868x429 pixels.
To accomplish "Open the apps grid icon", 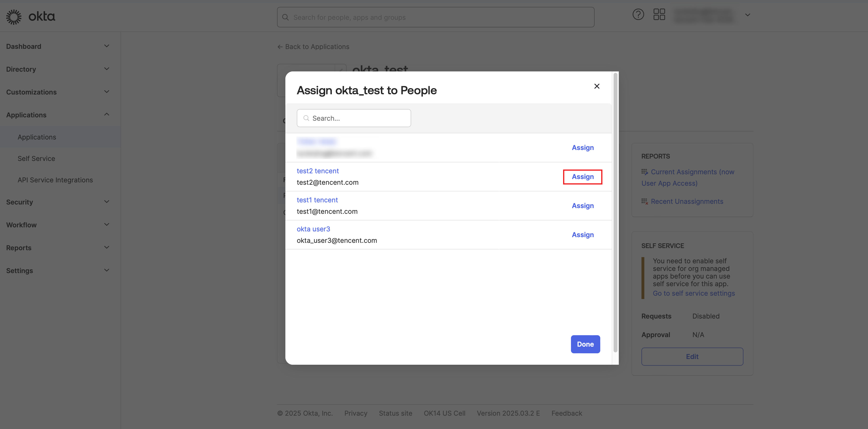I will click(659, 15).
